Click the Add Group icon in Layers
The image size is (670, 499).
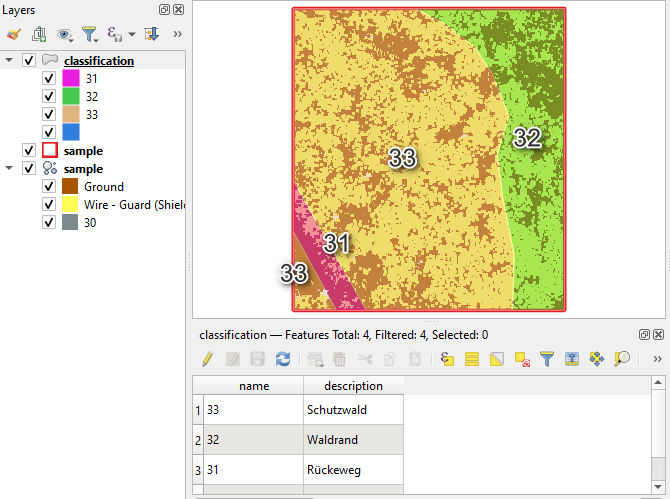coord(39,34)
